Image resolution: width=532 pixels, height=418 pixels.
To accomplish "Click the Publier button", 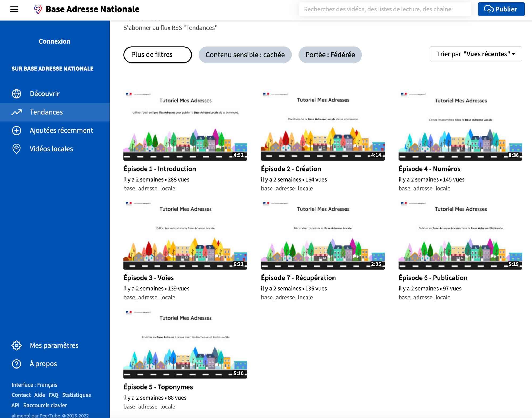I will [x=501, y=9].
